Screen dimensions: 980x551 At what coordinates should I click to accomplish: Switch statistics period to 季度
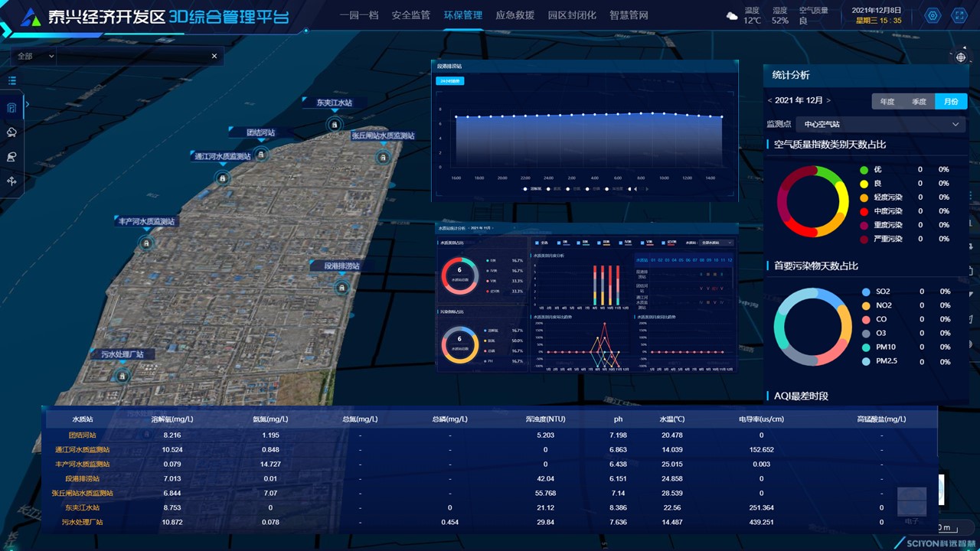click(x=919, y=101)
